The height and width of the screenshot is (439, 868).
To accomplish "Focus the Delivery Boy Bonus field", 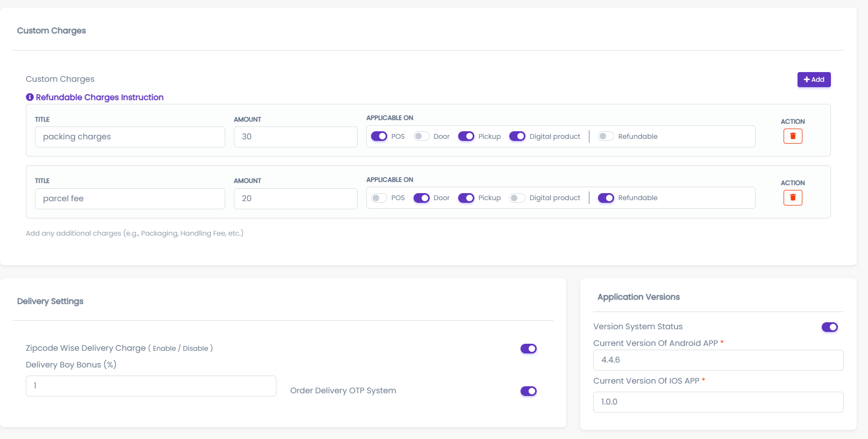I will (x=151, y=386).
